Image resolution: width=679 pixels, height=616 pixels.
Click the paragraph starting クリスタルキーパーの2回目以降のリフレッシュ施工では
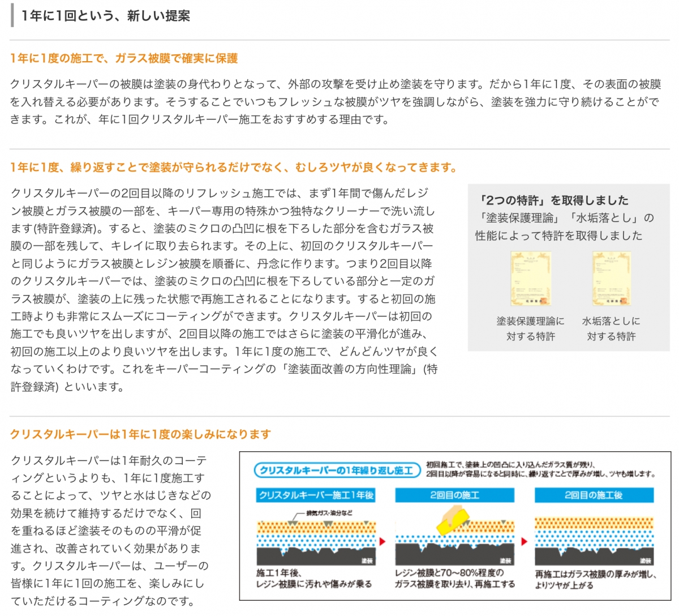[224, 290]
